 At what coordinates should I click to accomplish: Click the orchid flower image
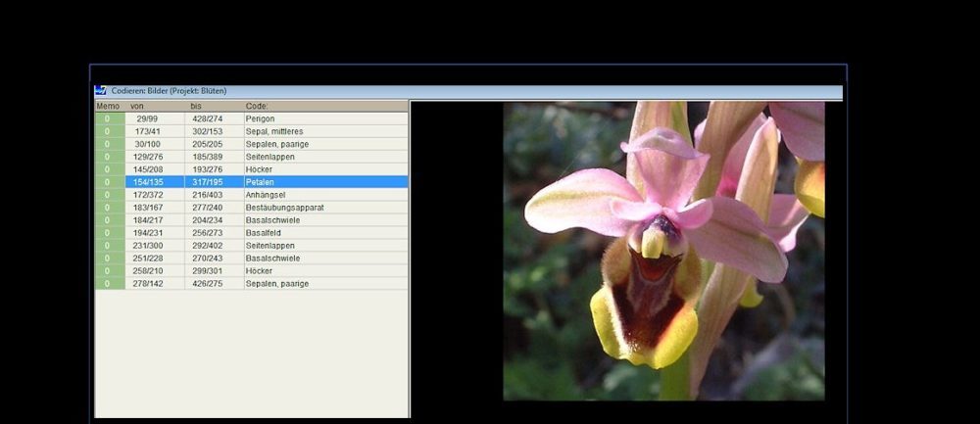(663, 251)
